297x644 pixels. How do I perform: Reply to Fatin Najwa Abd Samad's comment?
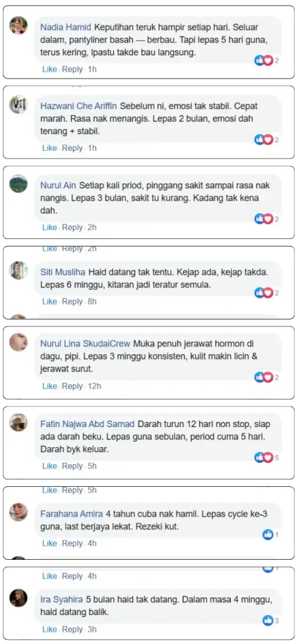72,466
